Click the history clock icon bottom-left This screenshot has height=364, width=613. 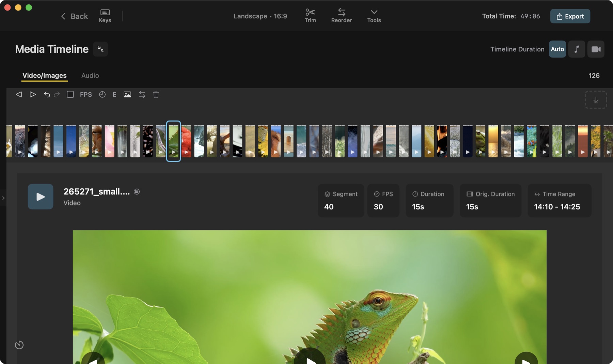pyautogui.click(x=19, y=345)
